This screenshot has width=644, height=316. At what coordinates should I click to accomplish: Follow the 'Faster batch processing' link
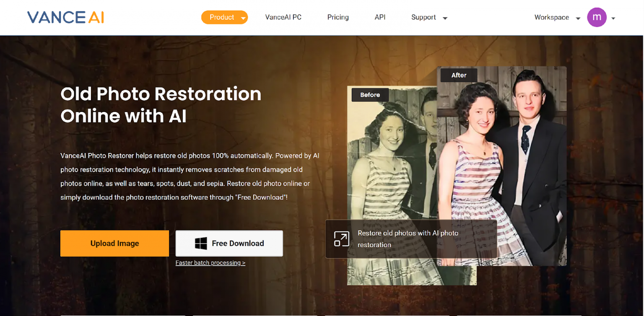210,263
